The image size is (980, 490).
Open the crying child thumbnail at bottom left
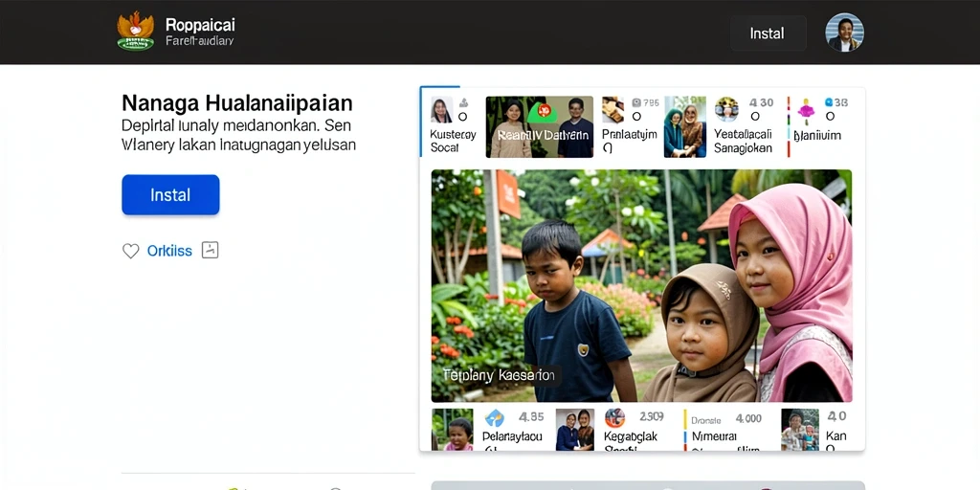tap(453, 430)
